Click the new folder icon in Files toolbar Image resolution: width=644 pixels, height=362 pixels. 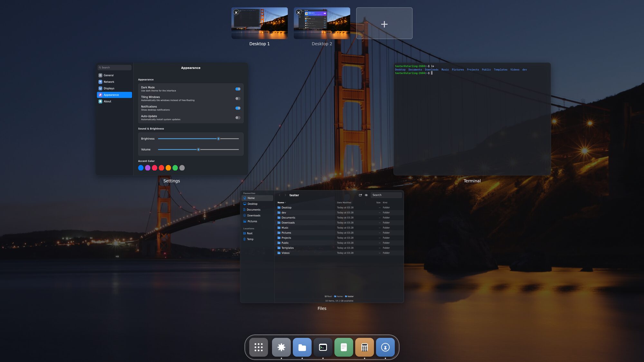360,195
